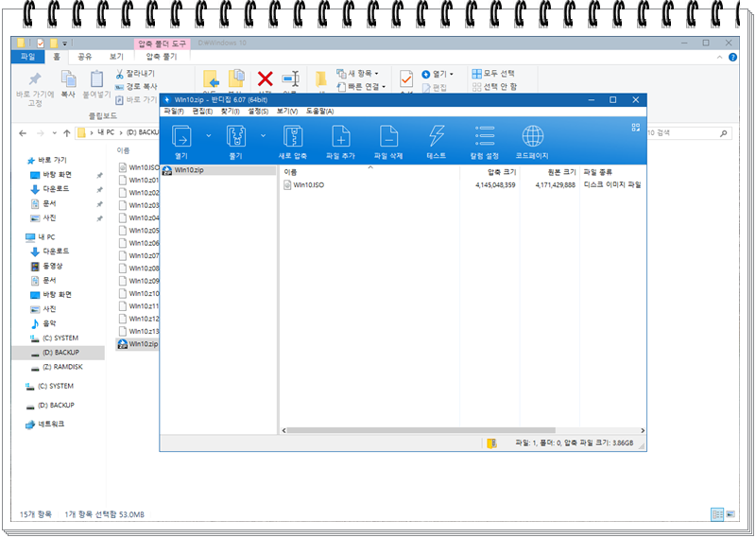Select Win10.z05 file in Explorer list
Viewport: 756px width, 538px height.
[x=139, y=231]
